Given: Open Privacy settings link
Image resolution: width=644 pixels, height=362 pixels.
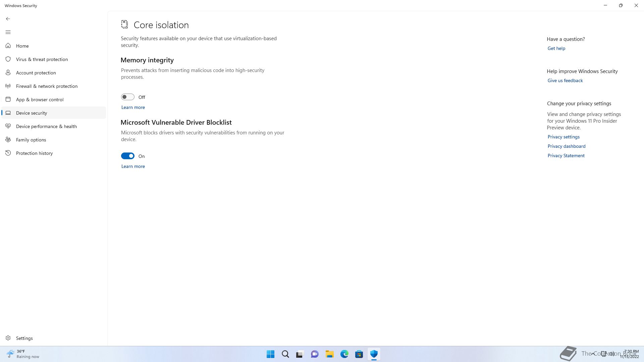Looking at the screenshot, I should (x=563, y=137).
